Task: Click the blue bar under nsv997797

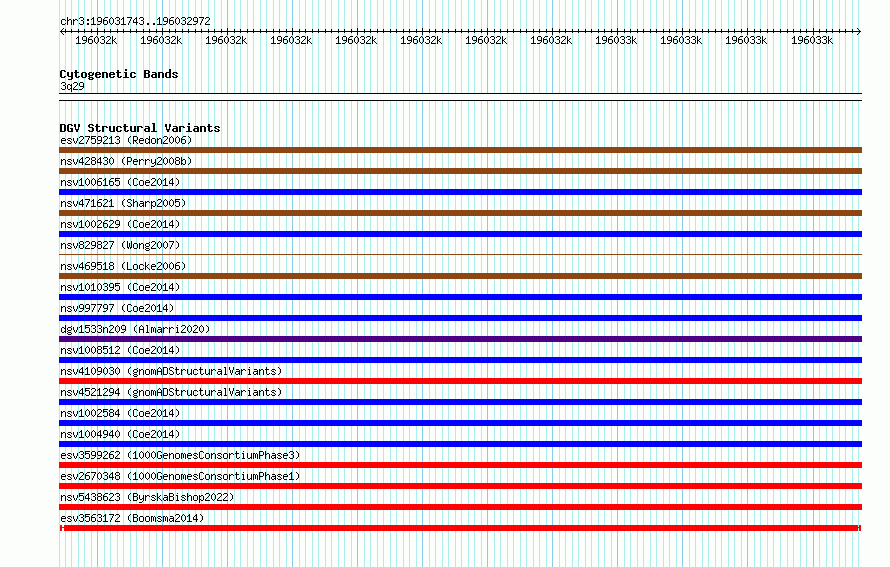Action: pos(460,318)
